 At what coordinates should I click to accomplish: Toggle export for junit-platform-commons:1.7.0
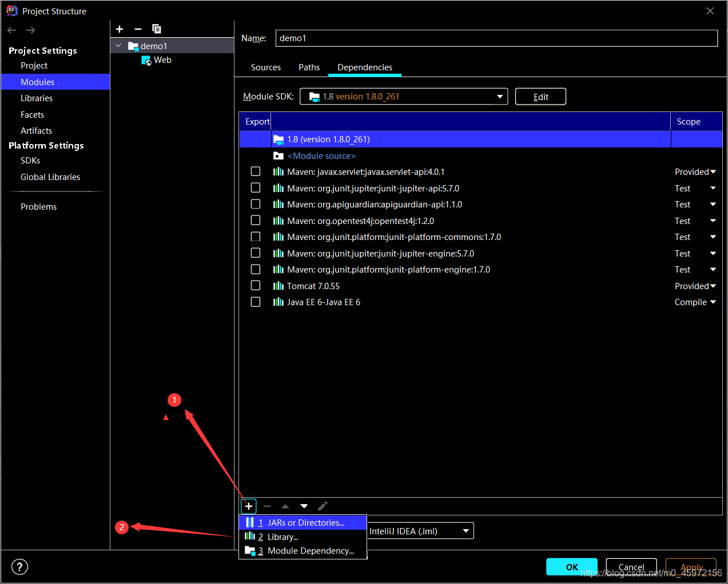coord(256,237)
